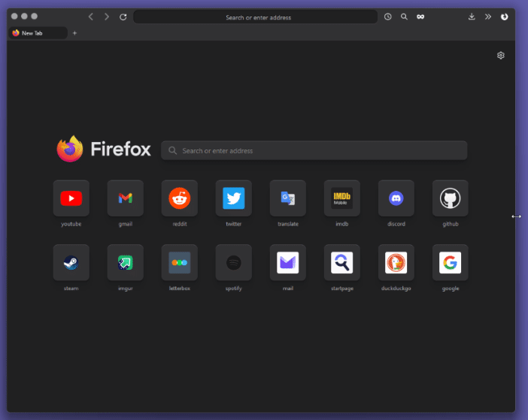This screenshot has height=420, width=528.
Task: Open the discord shortcut tile
Action: pyautogui.click(x=396, y=198)
